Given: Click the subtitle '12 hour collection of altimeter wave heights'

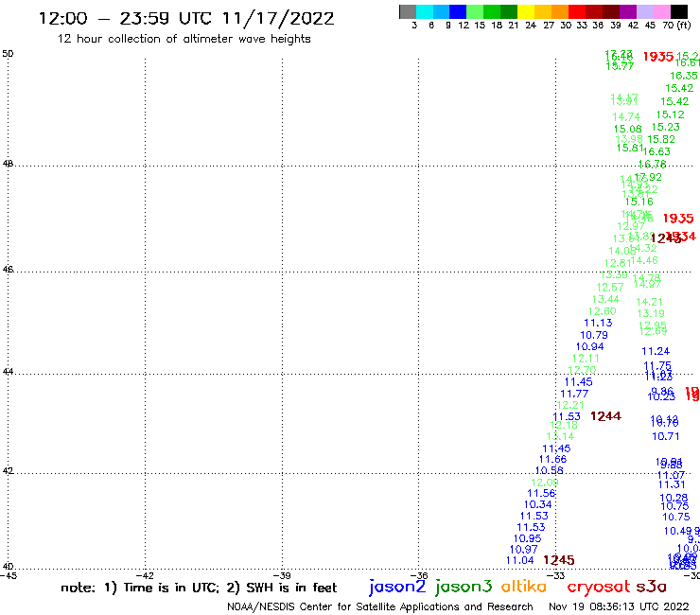Looking at the screenshot, I should coord(184,39).
